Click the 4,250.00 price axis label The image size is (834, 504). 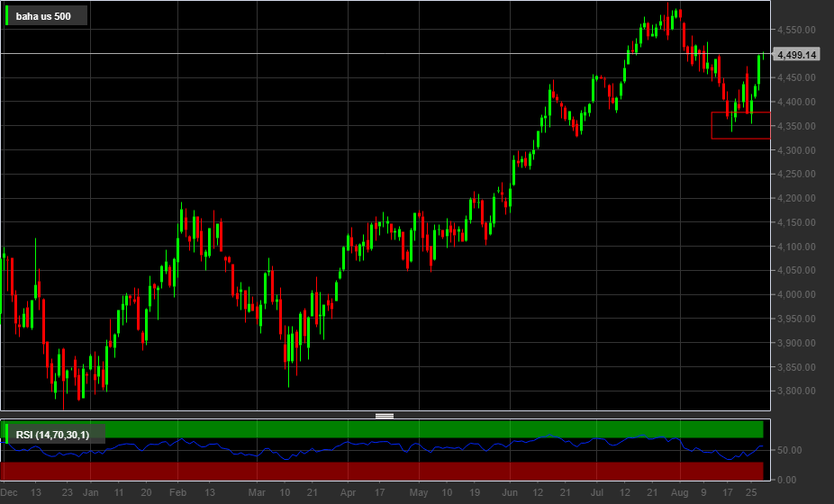pyautogui.click(x=796, y=174)
